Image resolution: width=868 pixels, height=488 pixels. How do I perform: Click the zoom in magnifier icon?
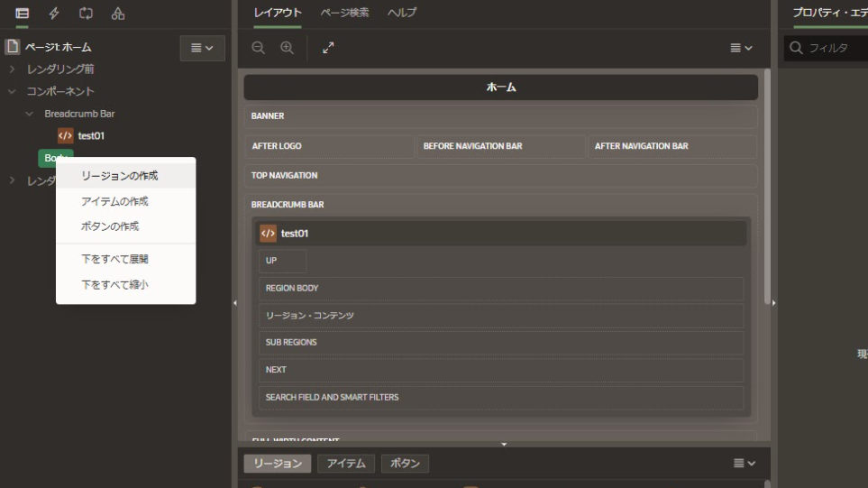(287, 47)
